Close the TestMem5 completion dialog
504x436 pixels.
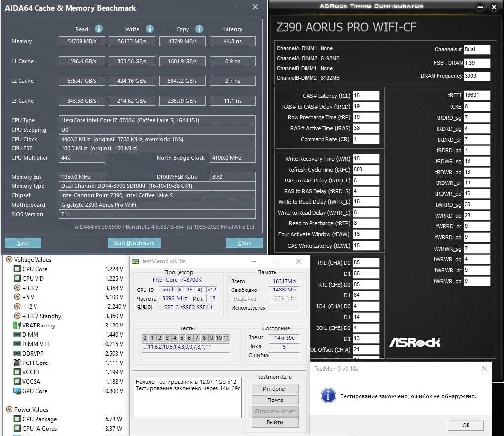pyautogui.click(x=484, y=368)
